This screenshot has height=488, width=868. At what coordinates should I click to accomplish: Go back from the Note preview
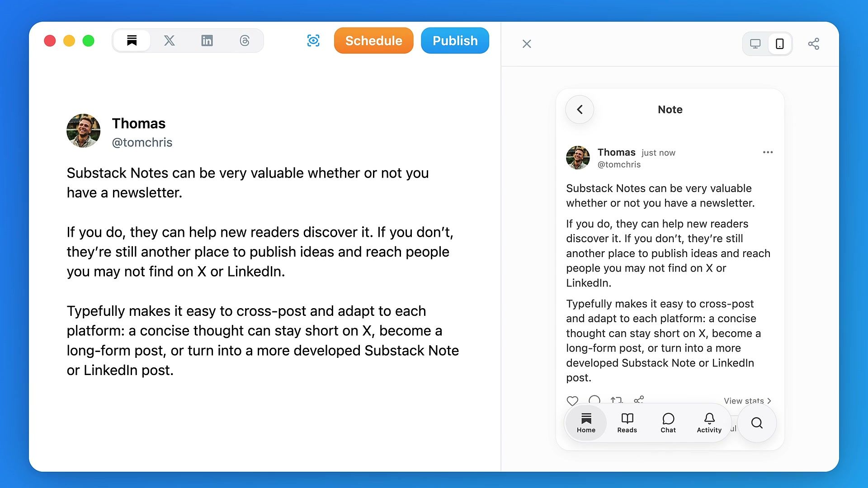tap(580, 109)
